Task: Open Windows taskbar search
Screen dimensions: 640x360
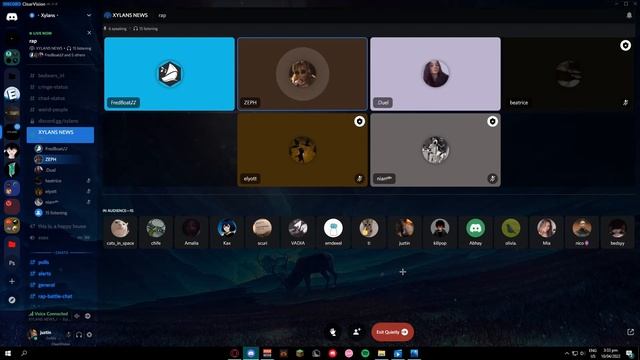Action: tap(24, 353)
